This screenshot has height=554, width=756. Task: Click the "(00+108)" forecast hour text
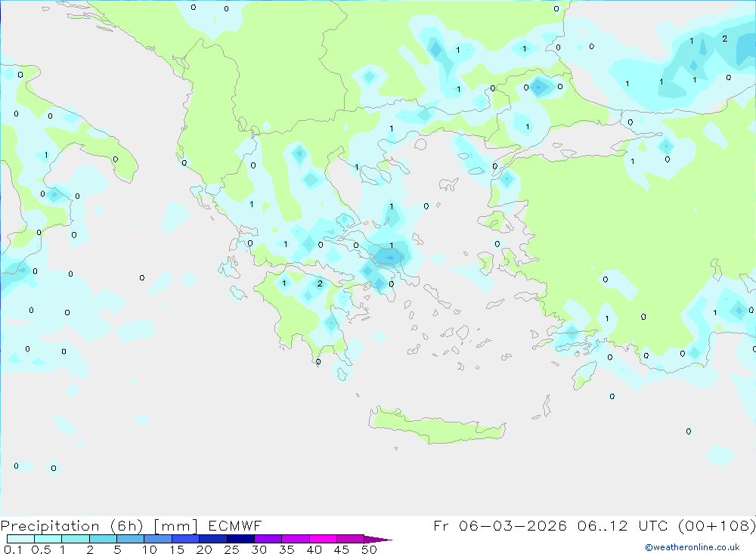[x=717, y=525]
